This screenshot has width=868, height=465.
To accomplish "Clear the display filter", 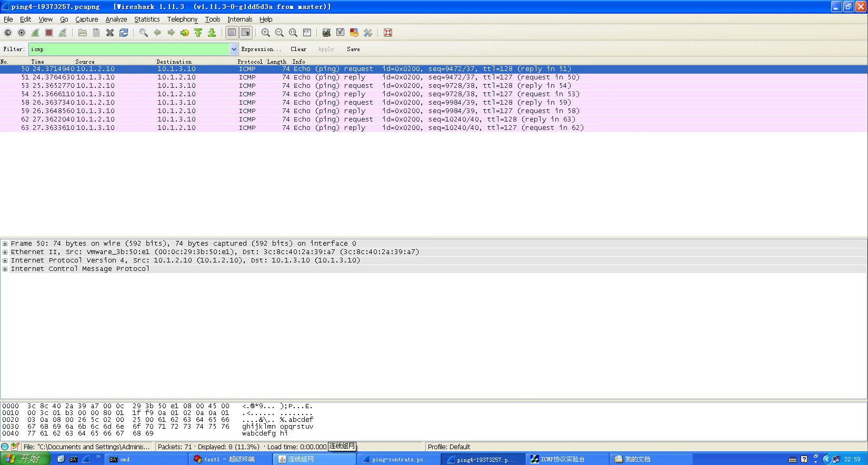I will (298, 49).
